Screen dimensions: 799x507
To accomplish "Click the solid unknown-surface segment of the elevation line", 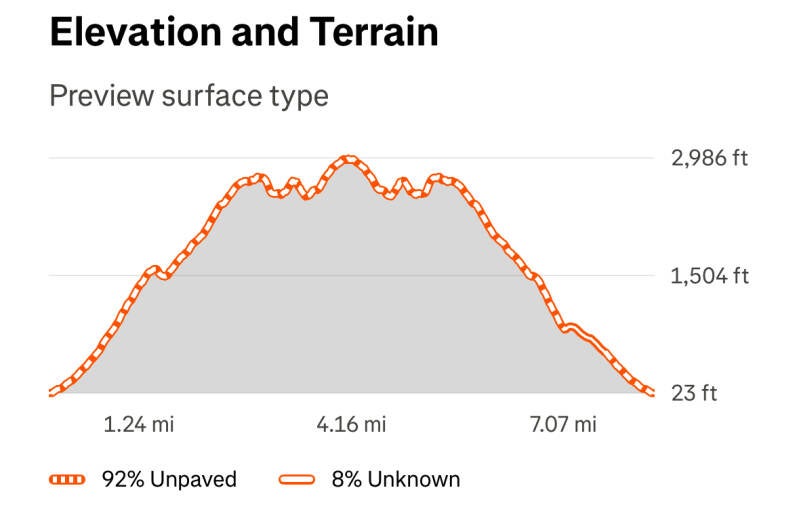I will (x=585, y=335).
